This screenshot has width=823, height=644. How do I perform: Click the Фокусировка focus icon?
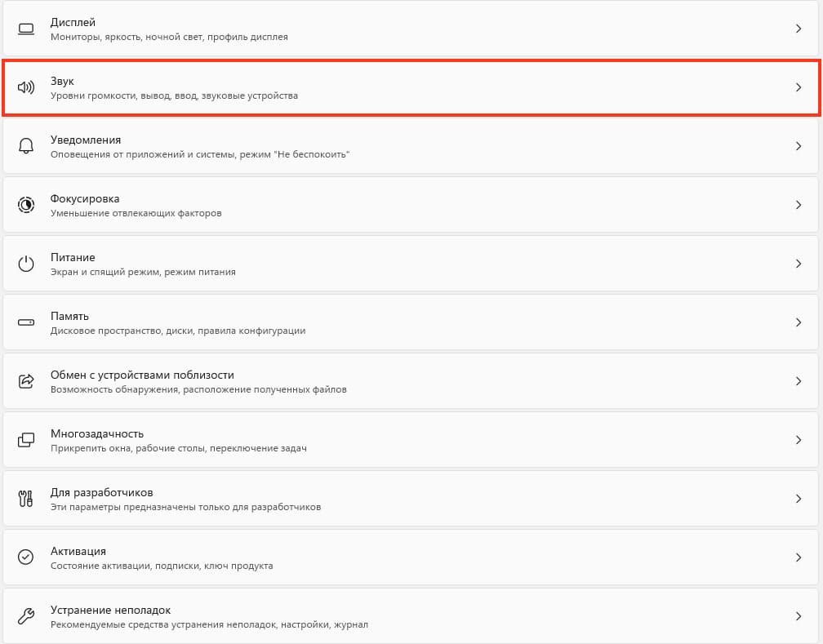(26, 205)
